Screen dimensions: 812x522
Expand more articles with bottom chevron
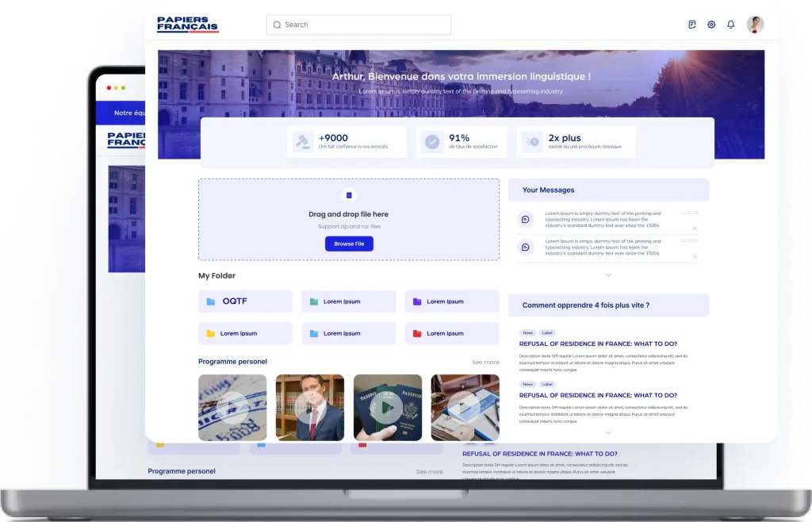point(608,432)
